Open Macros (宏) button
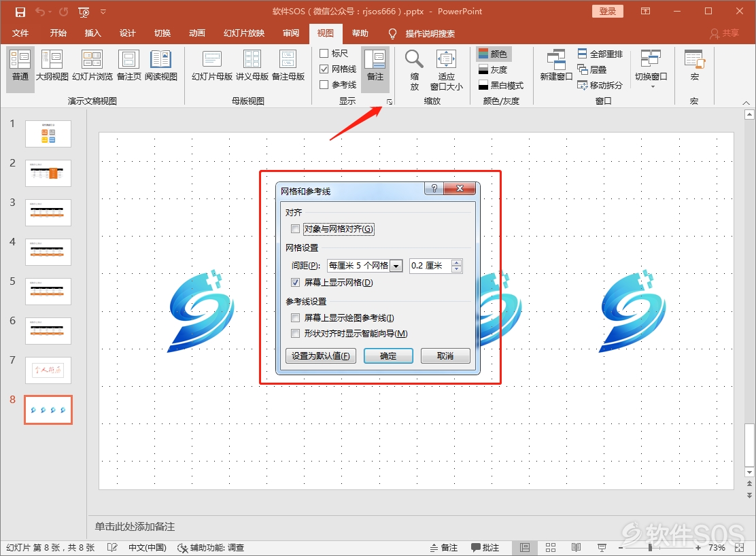Image resolution: width=756 pixels, height=556 pixels. [694, 65]
